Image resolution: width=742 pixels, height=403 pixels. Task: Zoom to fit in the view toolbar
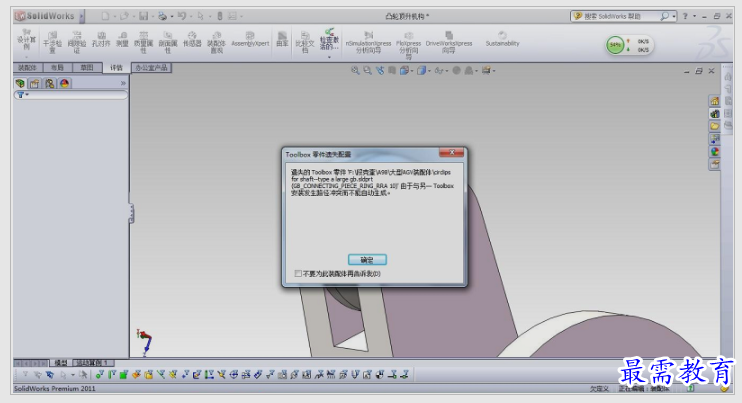355,70
